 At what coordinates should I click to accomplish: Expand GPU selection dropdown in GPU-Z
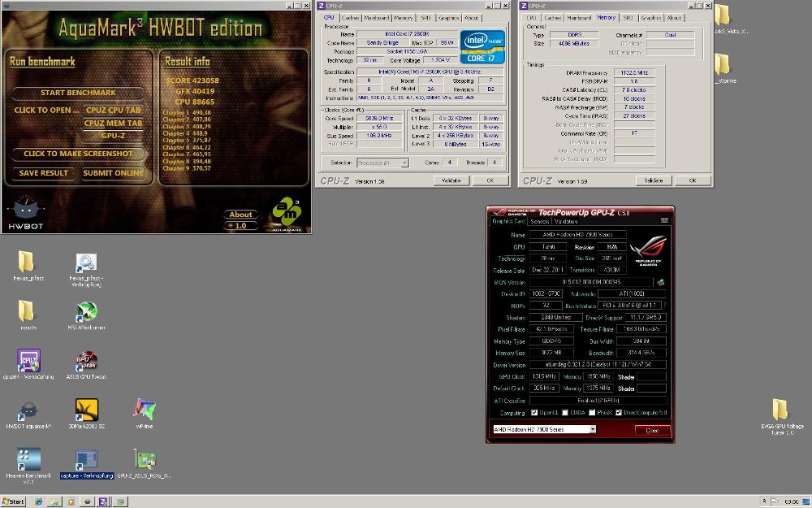pyautogui.click(x=593, y=429)
